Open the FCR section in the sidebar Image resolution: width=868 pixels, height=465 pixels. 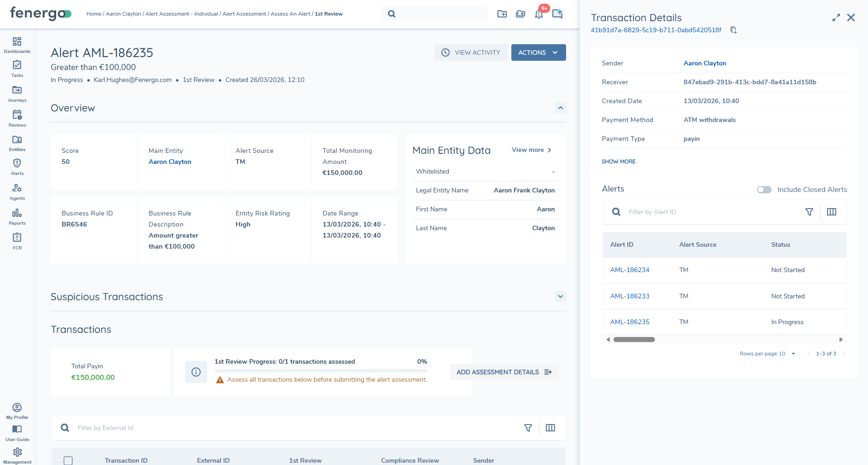point(17,241)
